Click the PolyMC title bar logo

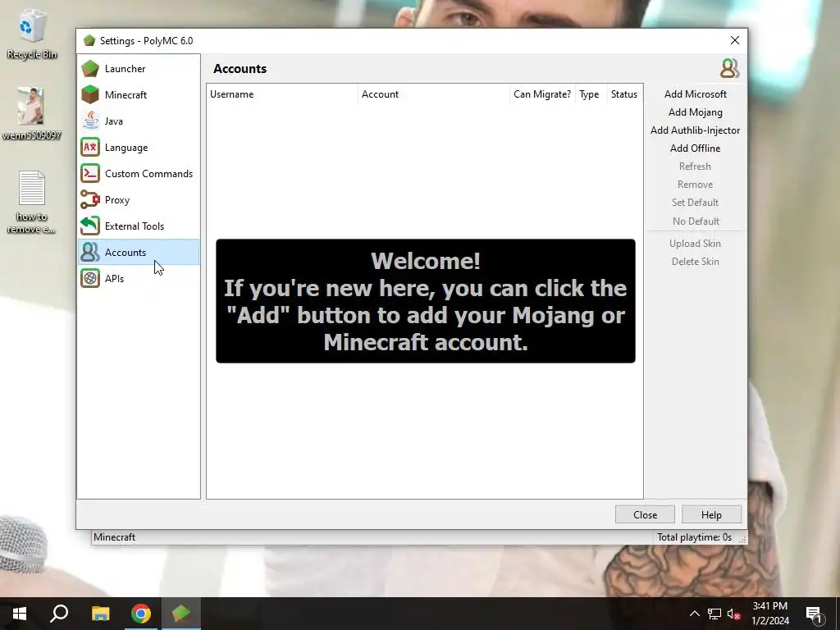89,41
